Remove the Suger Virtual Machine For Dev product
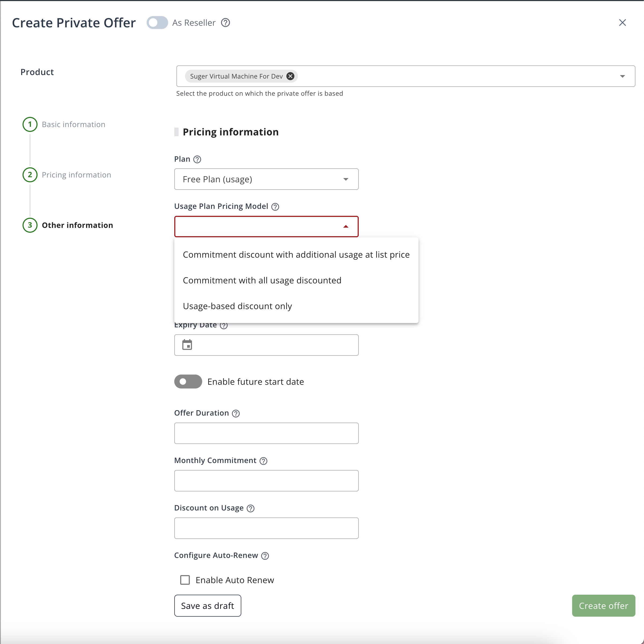 (290, 76)
